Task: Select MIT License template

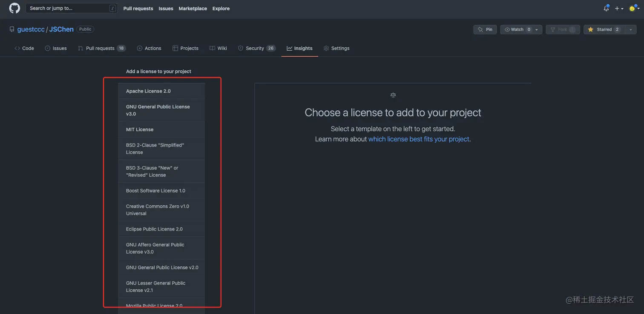Action: (x=161, y=130)
